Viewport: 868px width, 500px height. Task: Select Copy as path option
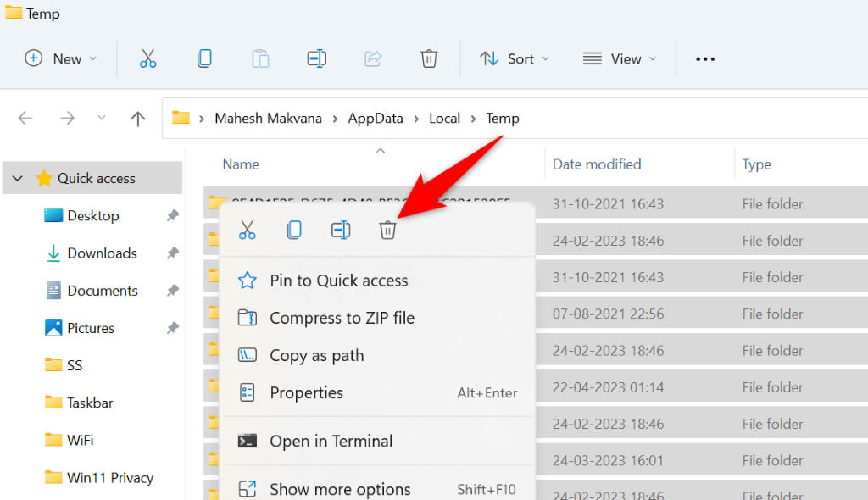coord(316,355)
